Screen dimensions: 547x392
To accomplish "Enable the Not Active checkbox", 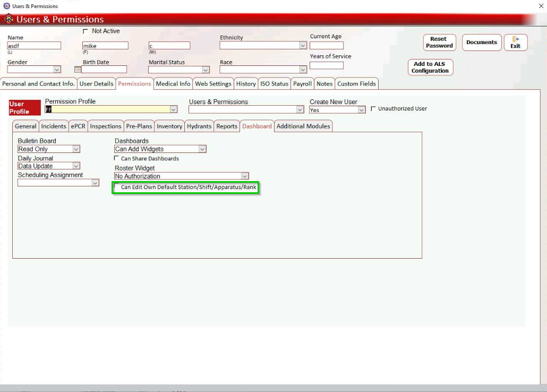I will [86, 31].
